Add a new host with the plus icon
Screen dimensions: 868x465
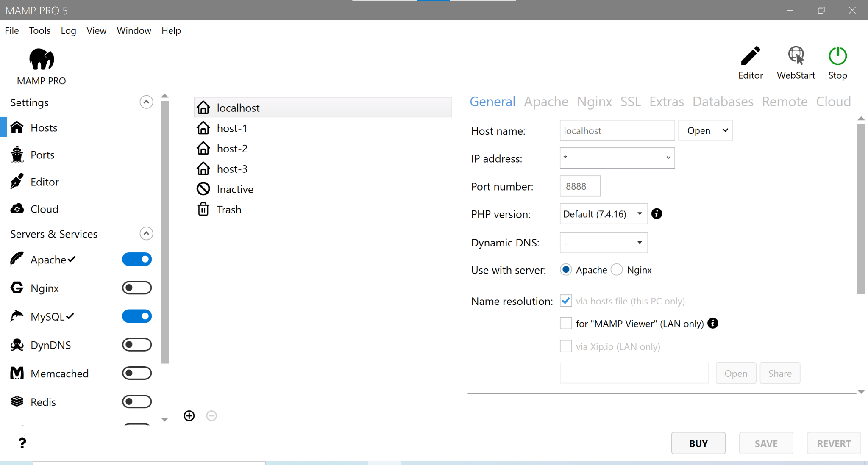tap(189, 415)
